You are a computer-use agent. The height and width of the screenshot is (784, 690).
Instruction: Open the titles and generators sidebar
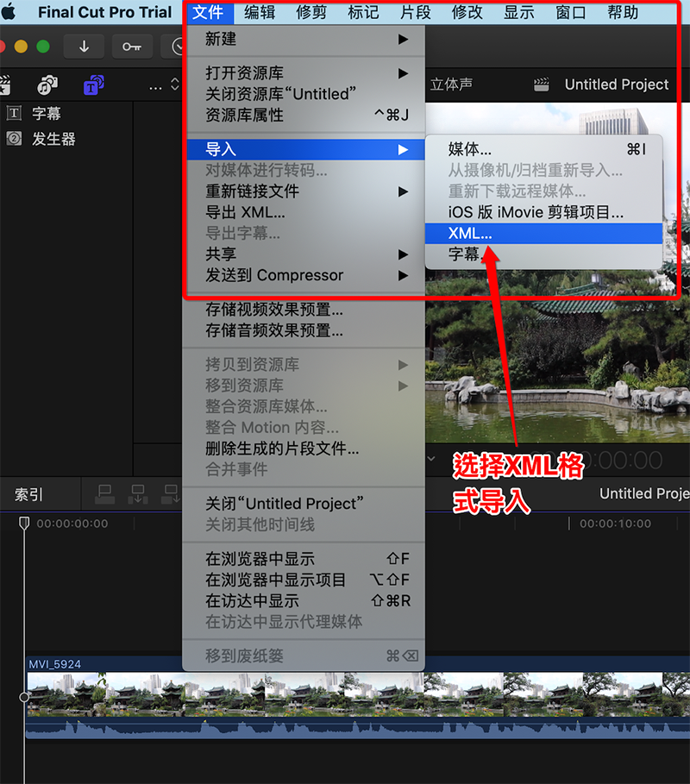[x=93, y=85]
